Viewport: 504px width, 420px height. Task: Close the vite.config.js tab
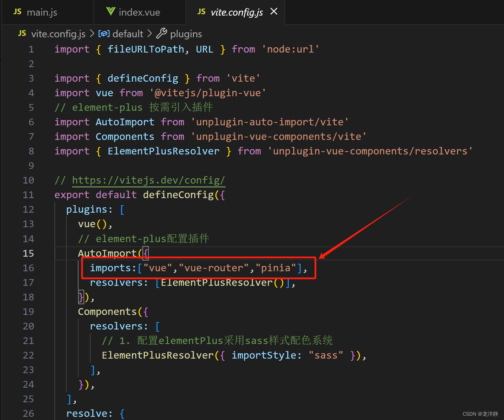pos(273,11)
